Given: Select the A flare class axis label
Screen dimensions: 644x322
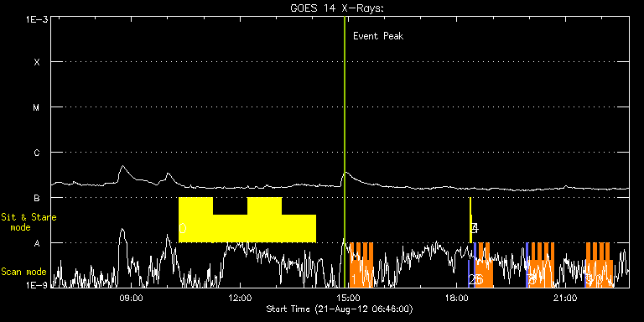Looking at the screenshot, I should coord(37,243).
